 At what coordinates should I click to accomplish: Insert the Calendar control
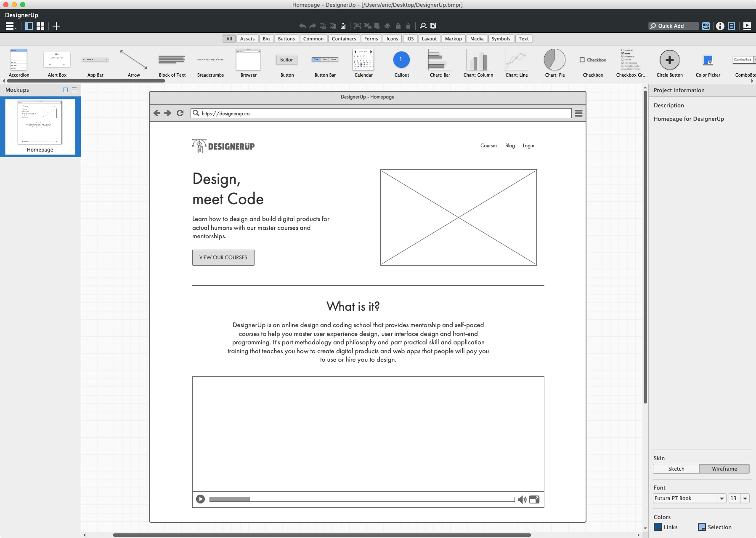(x=363, y=63)
